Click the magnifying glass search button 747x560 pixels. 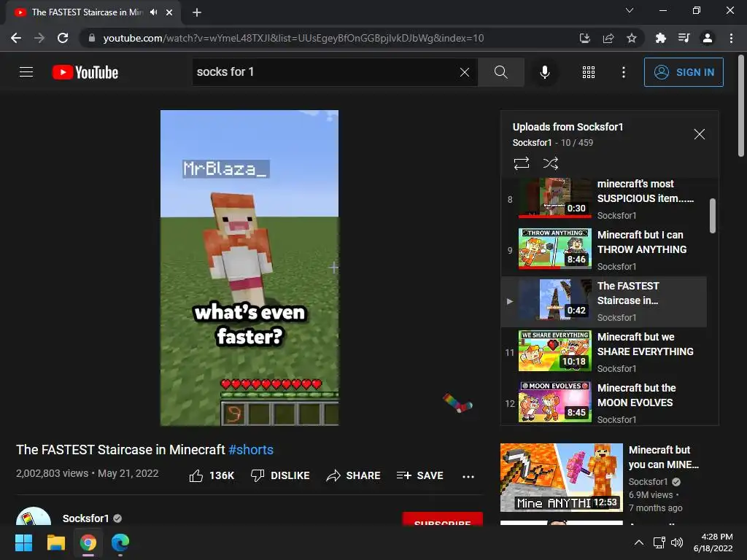(x=500, y=72)
